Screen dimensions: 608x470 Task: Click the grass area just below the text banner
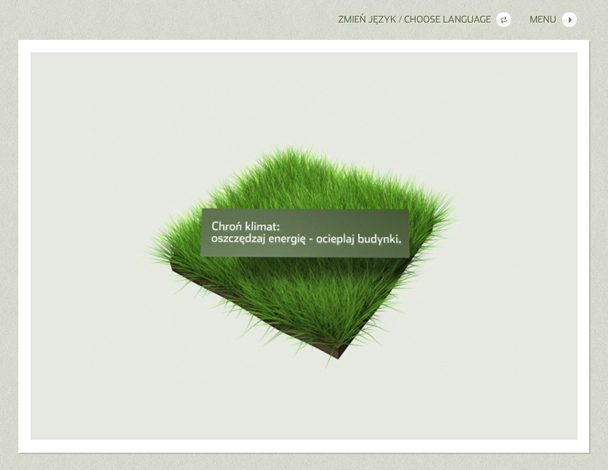[300, 285]
